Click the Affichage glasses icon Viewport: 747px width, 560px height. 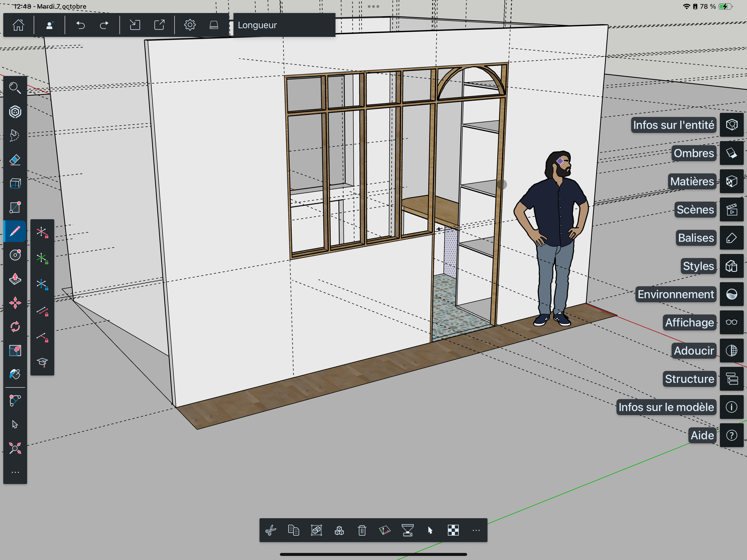732,322
